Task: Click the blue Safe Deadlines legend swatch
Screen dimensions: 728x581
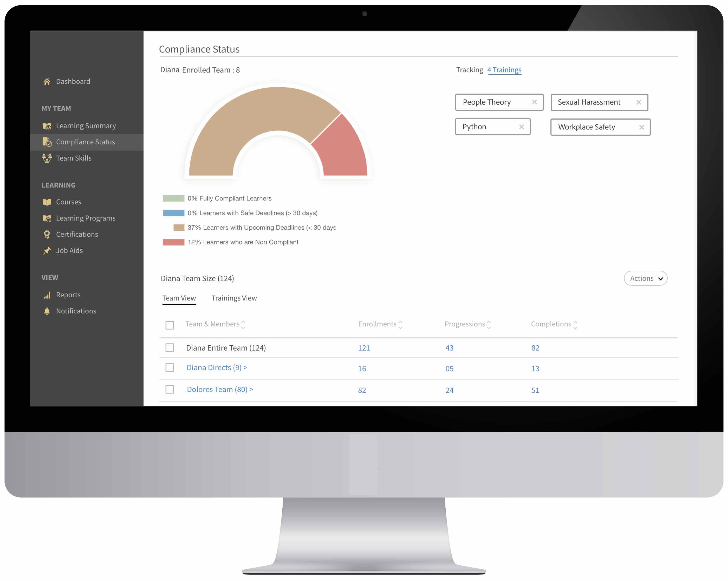Action: (174, 213)
